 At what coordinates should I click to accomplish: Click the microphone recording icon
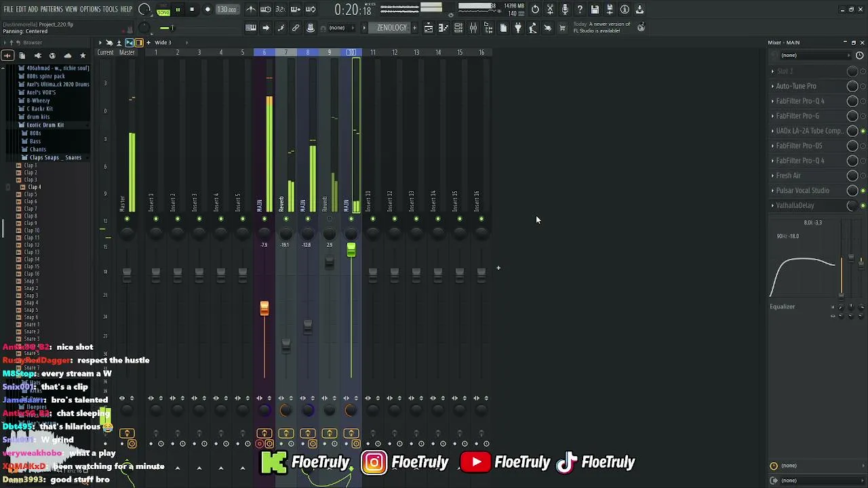pyautogui.click(x=565, y=9)
